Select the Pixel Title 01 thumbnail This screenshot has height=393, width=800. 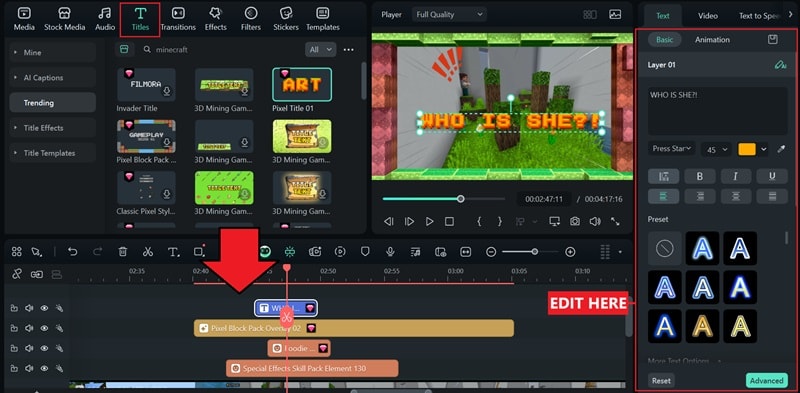pos(302,84)
